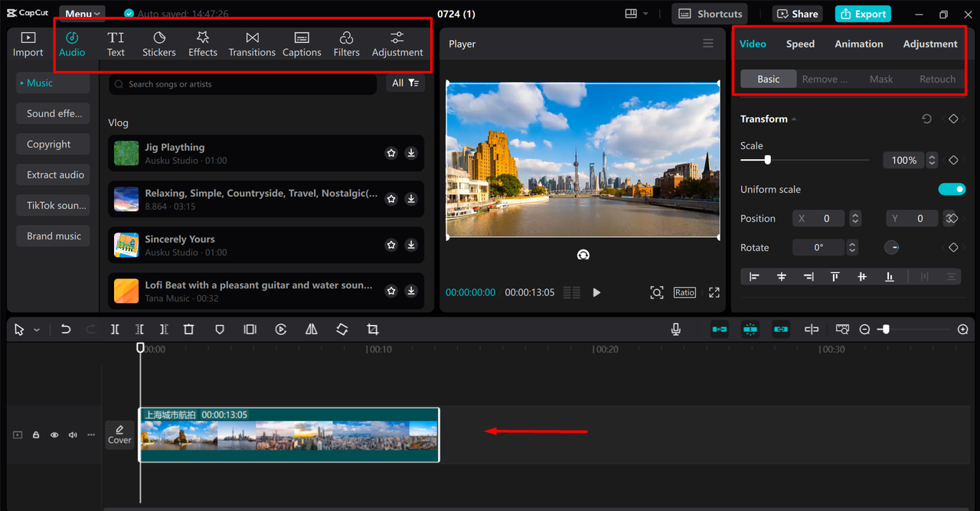
Task: Expand the Music category
Action: tap(53, 83)
